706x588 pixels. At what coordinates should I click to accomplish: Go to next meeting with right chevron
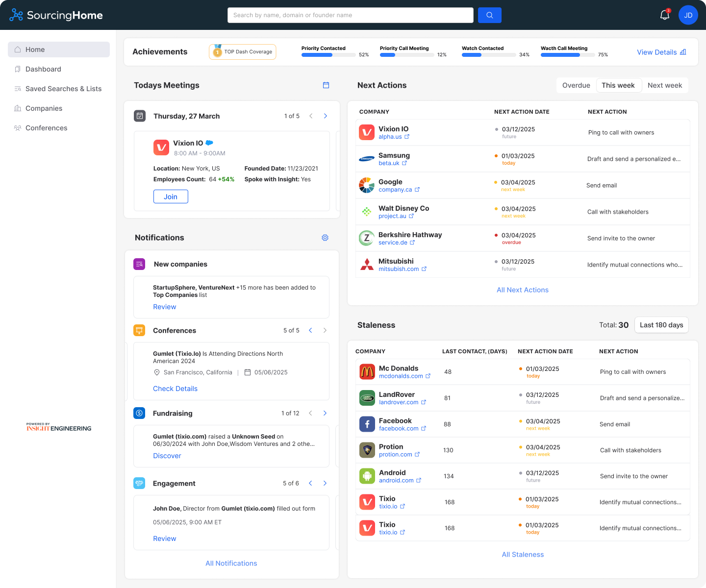point(326,116)
